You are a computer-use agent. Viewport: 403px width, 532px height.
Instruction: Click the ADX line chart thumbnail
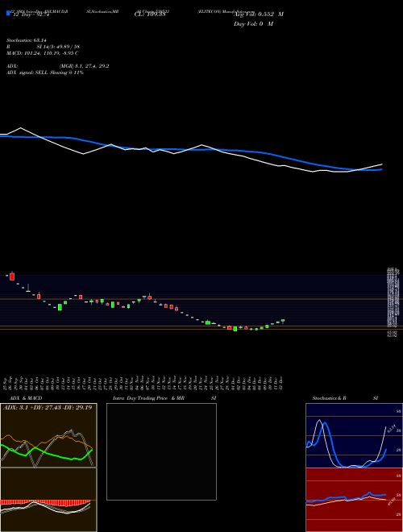click(x=48, y=435)
